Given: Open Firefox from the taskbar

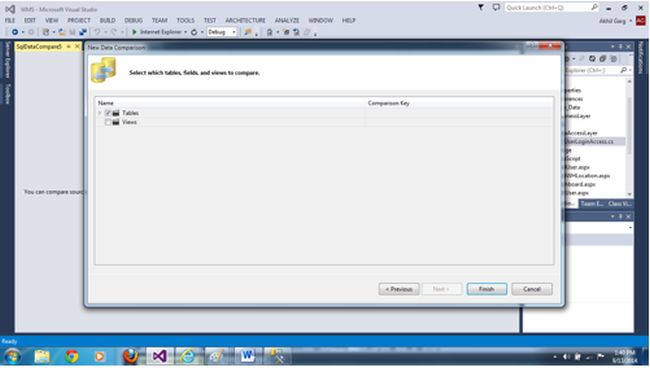Looking at the screenshot, I should 130,356.
